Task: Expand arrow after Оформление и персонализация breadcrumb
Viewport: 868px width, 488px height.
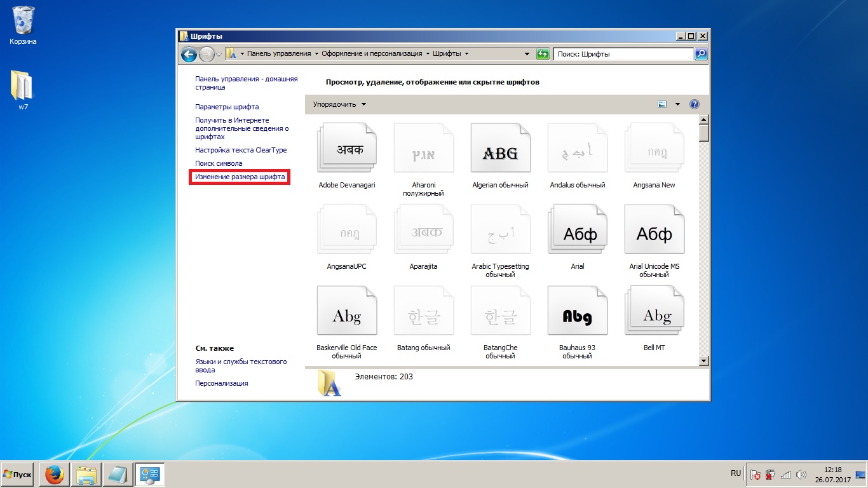Action: 428,54
